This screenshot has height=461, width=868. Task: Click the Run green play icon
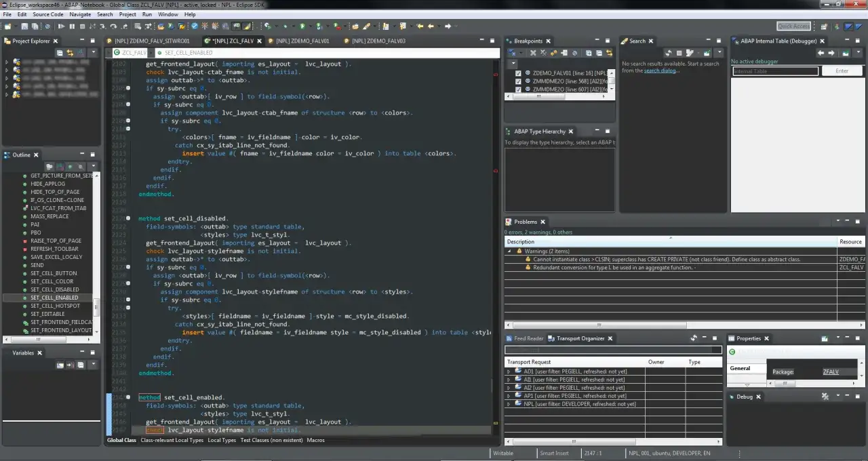(x=302, y=26)
